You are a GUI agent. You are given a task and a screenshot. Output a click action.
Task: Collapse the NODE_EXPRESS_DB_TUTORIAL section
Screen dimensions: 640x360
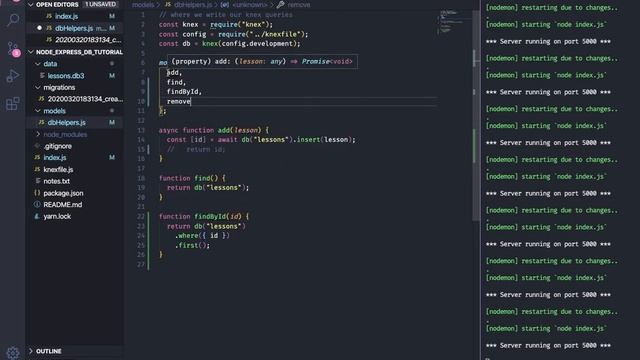tap(31, 52)
